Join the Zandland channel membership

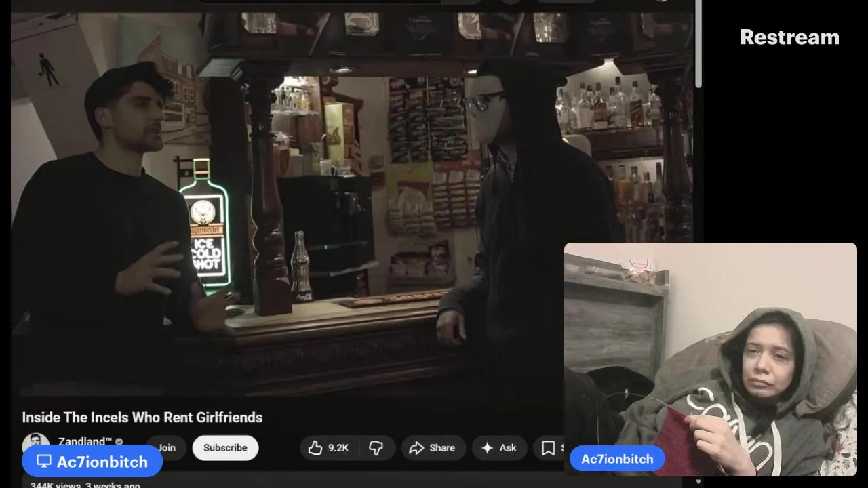click(x=167, y=448)
